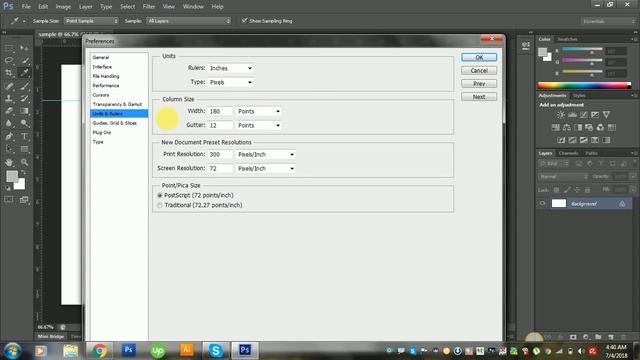Open the Sample All Layers dropdown
The height and width of the screenshot is (360, 640).
189,21
